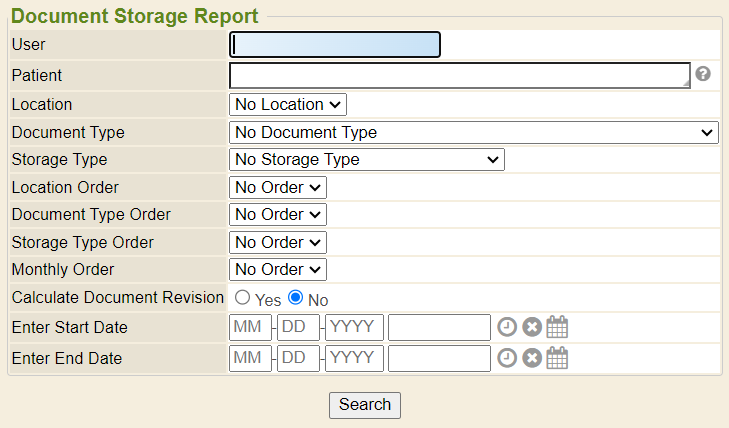Image resolution: width=729 pixels, height=428 pixels.
Task: Open the Storage Type dropdown
Action: pyautogui.click(x=366, y=159)
